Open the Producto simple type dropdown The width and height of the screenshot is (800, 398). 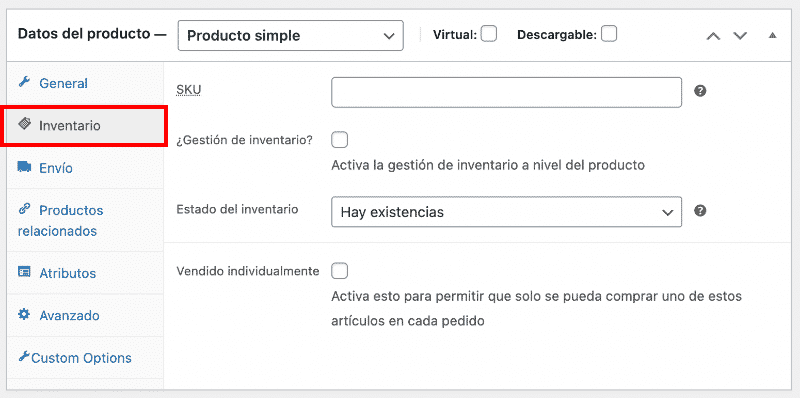point(291,36)
